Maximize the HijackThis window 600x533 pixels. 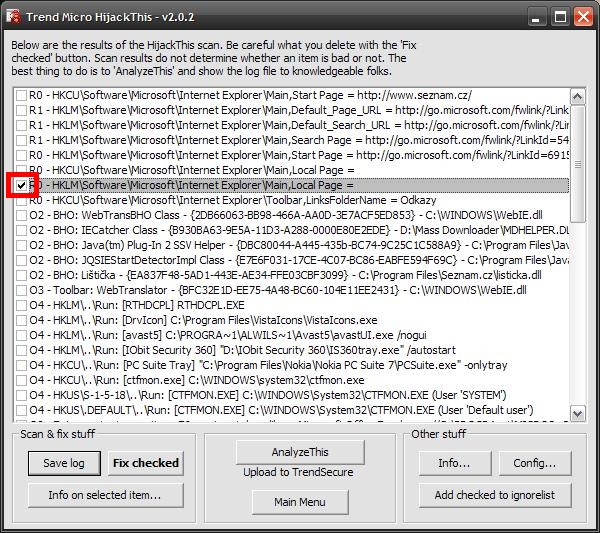(x=560, y=17)
